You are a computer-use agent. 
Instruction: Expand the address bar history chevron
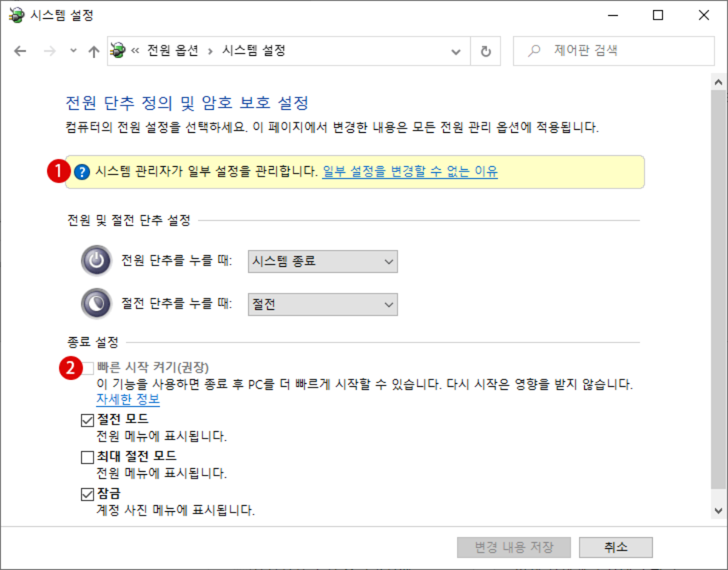coord(456,51)
